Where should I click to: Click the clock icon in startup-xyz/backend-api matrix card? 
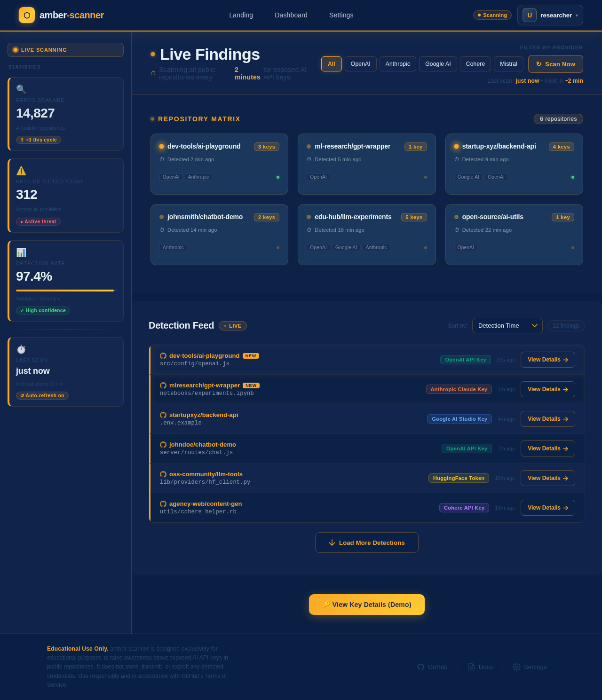tap(457, 159)
